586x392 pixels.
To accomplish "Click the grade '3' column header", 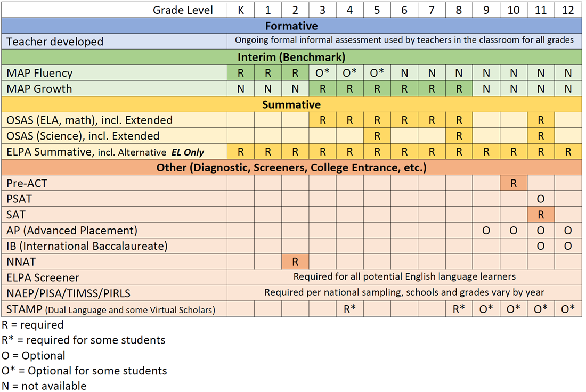I will pyautogui.click(x=322, y=10).
